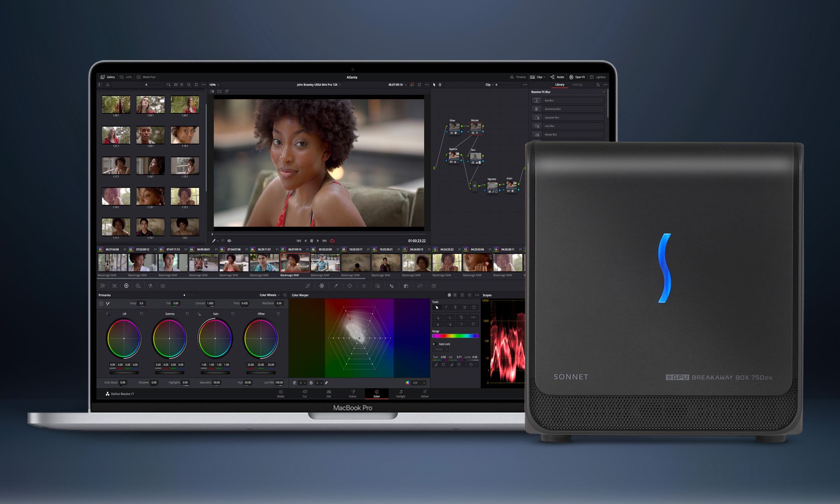Open the Media Pool panel
Screen dimensions: 840x504
coord(146,77)
